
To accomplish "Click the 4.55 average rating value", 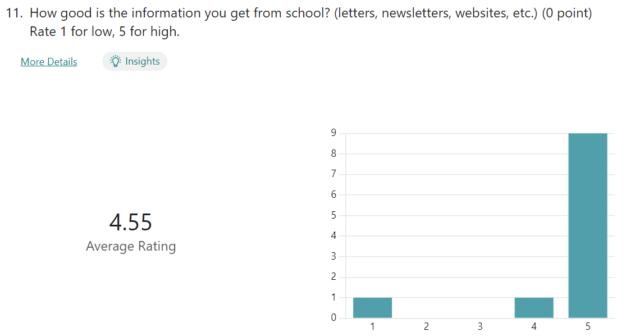I will [x=131, y=223].
